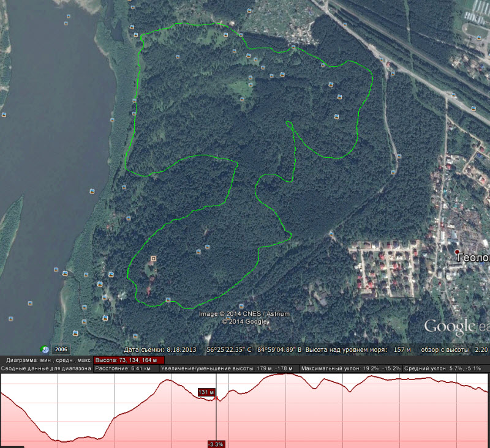The height and width of the screenshot is (448, 490).
Task: Click Средний уклон: 5.7%, -5.1% value
Action: point(442,368)
